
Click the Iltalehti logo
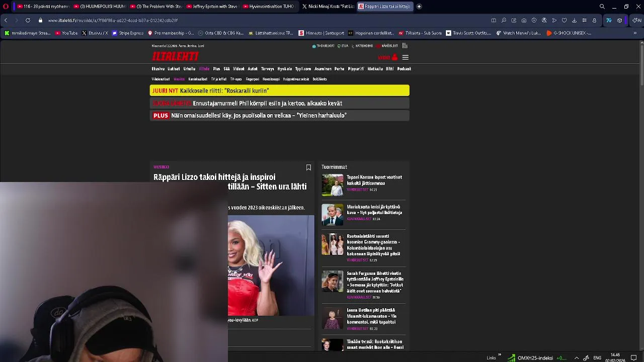[x=175, y=56]
